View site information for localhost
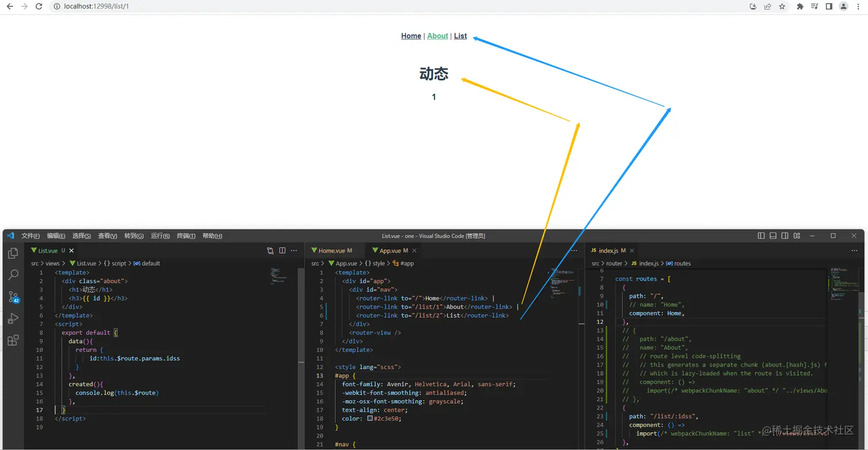The image size is (868, 450). 56,6
